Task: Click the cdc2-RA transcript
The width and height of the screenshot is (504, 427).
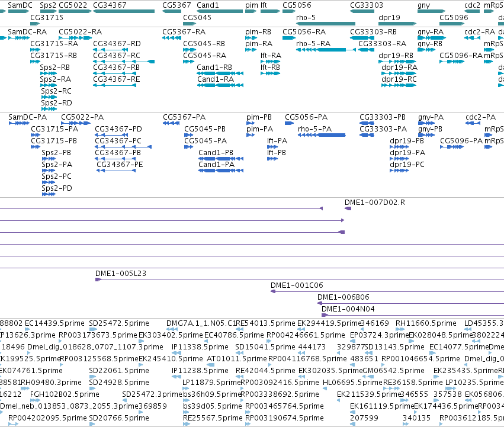Action: [473, 38]
